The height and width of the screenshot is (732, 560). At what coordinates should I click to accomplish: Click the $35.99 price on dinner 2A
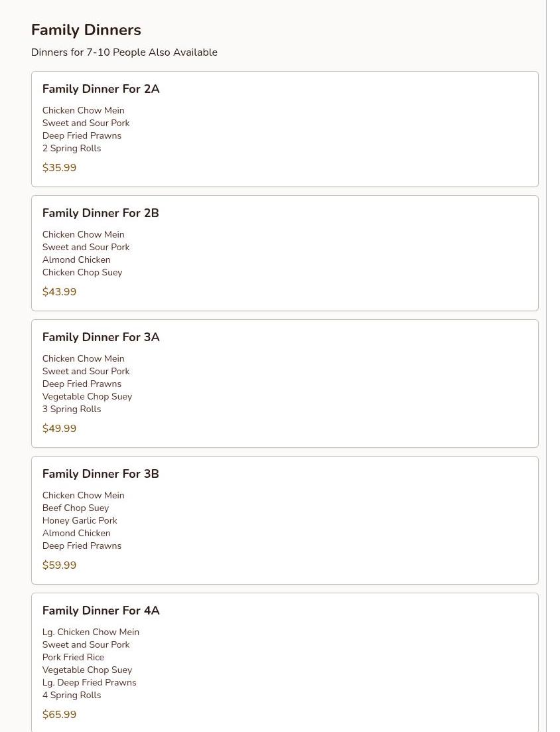(x=59, y=168)
